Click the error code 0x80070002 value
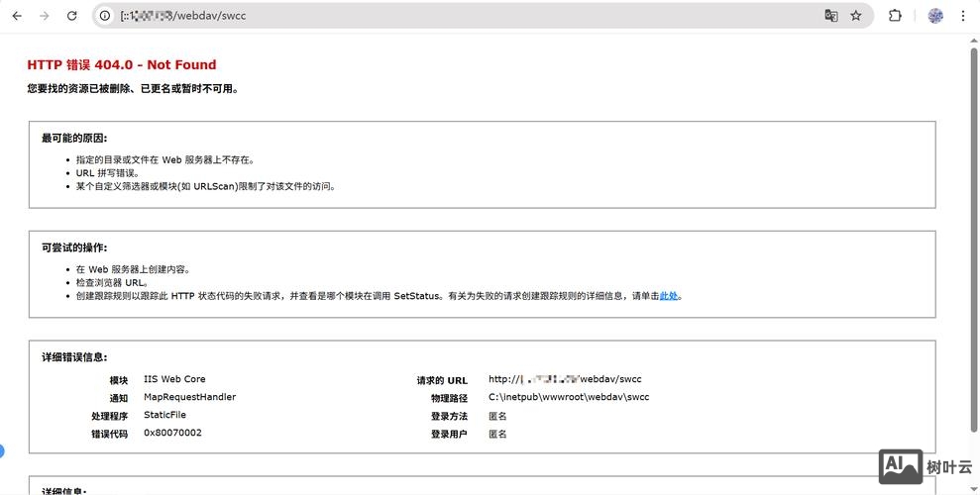This screenshot has height=495, width=980. pos(172,433)
